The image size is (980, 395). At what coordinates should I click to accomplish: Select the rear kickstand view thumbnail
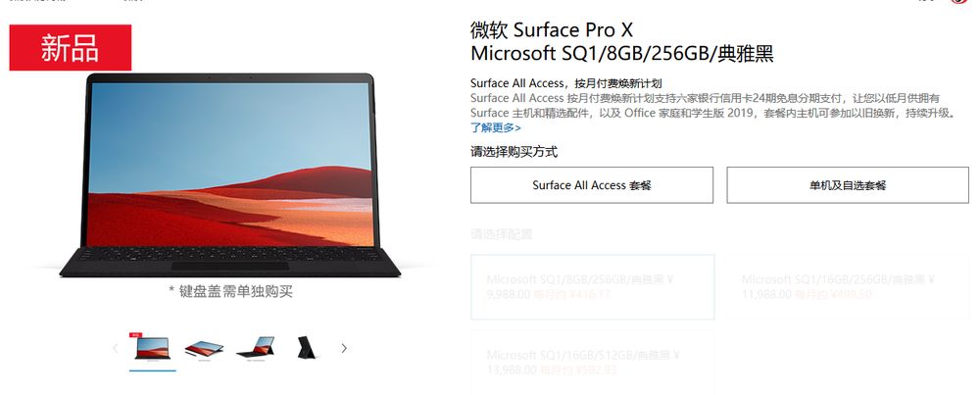pyautogui.click(x=306, y=348)
